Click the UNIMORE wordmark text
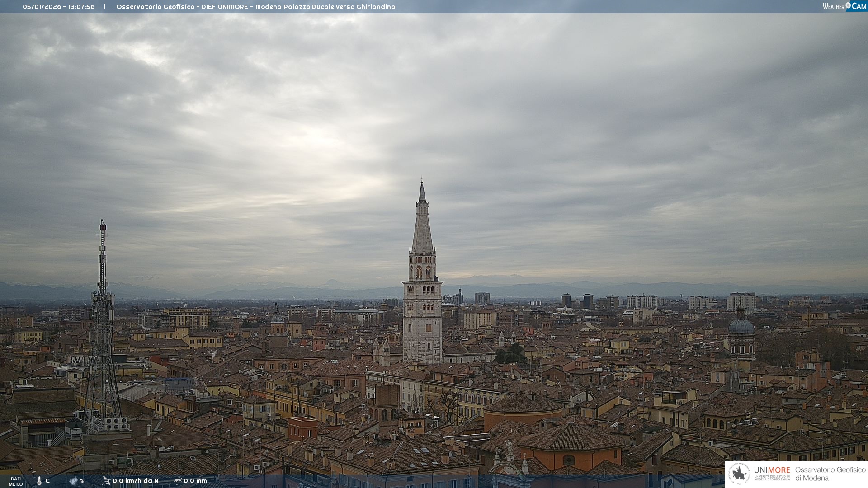This screenshot has width=868, height=488. pyautogui.click(x=772, y=470)
